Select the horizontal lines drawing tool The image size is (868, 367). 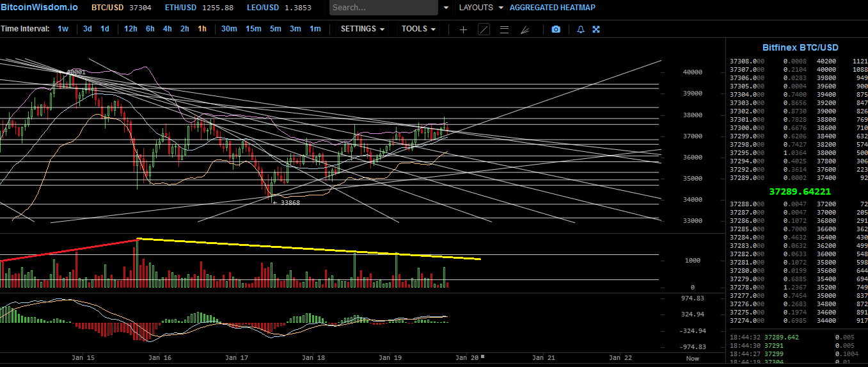pos(504,29)
